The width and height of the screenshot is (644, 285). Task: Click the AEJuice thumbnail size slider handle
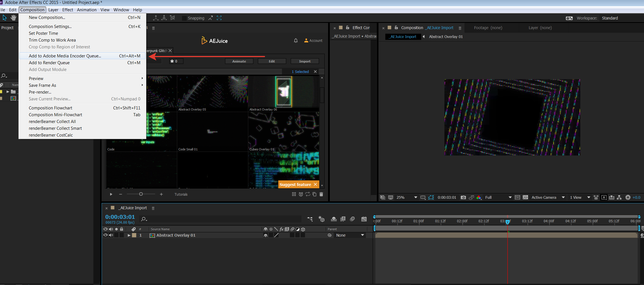141,194
